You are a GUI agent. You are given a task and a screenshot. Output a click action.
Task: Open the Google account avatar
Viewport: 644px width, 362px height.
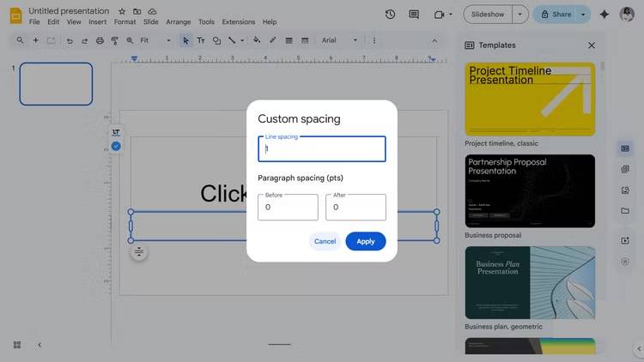627,14
